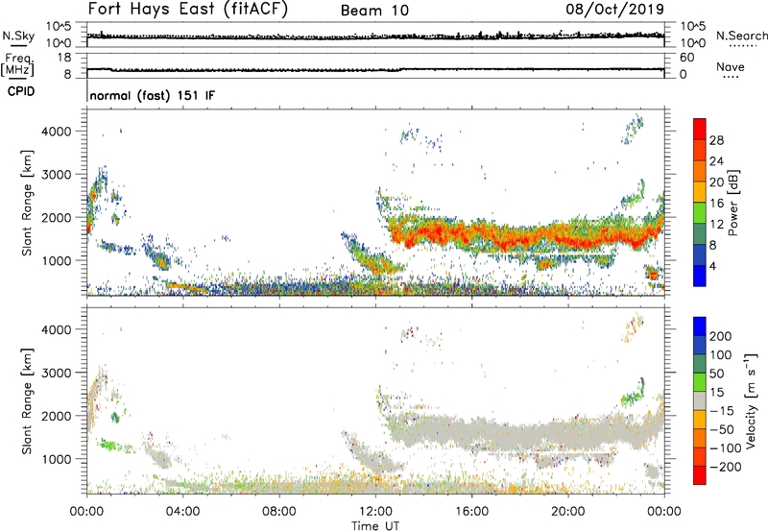Click the "-15" label on Velocity colorbar
Screen dimensions: 768x532
pos(722,410)
